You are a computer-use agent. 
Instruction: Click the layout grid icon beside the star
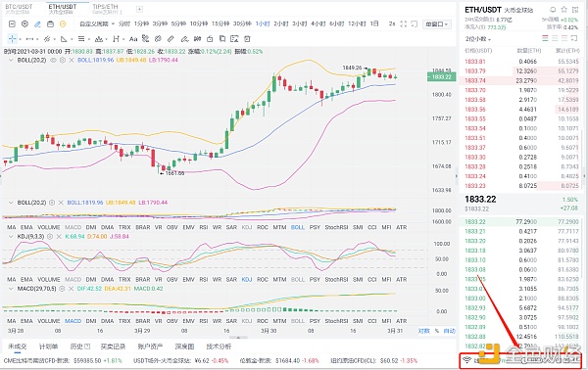[x=575, y=10]
